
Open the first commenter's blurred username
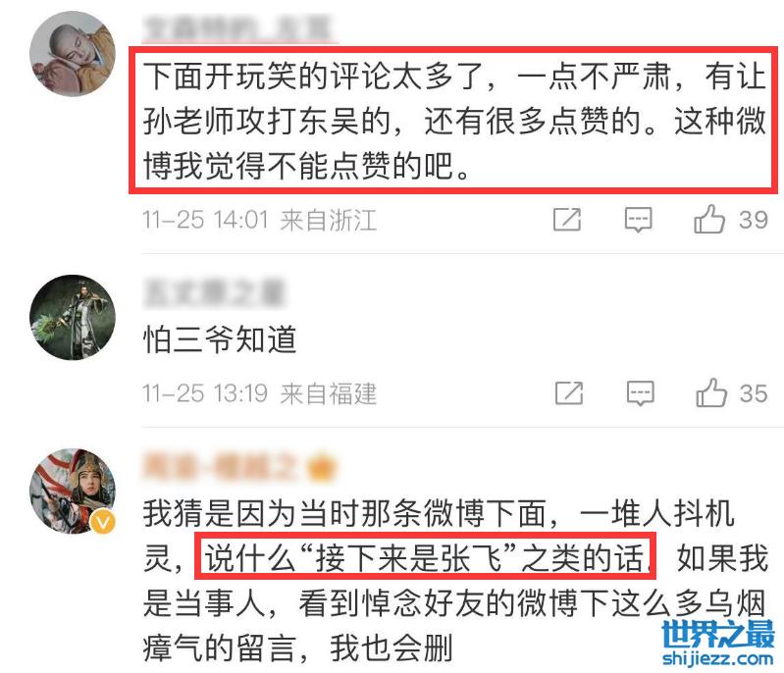(x=239, y=28)
